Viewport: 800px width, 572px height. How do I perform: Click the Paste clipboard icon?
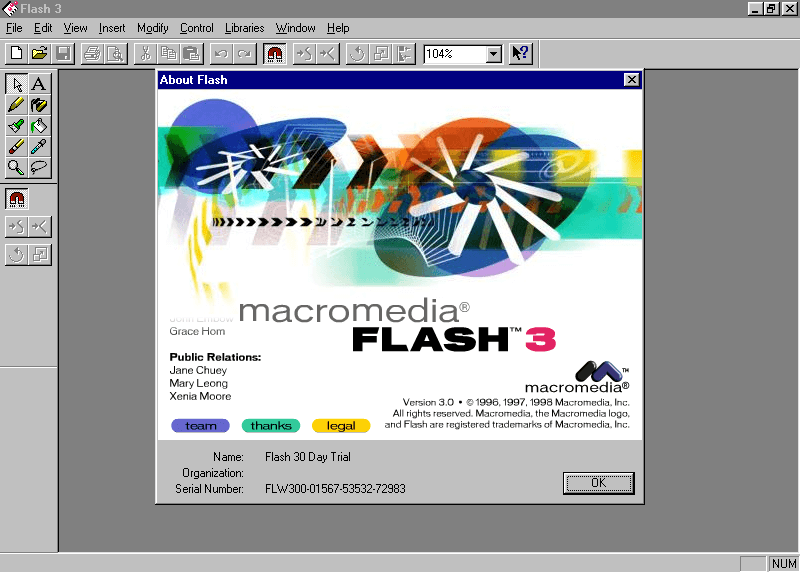click(x=192, y=54)
